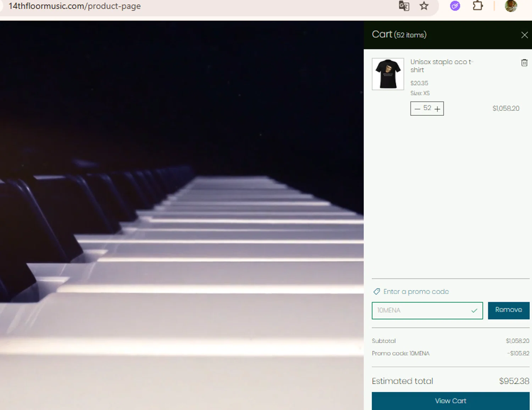Image resolution: width=532 pixels, height=410 pixels.
Task: Decrease t-shirt quantity with minus button
Action: (417, 109)
